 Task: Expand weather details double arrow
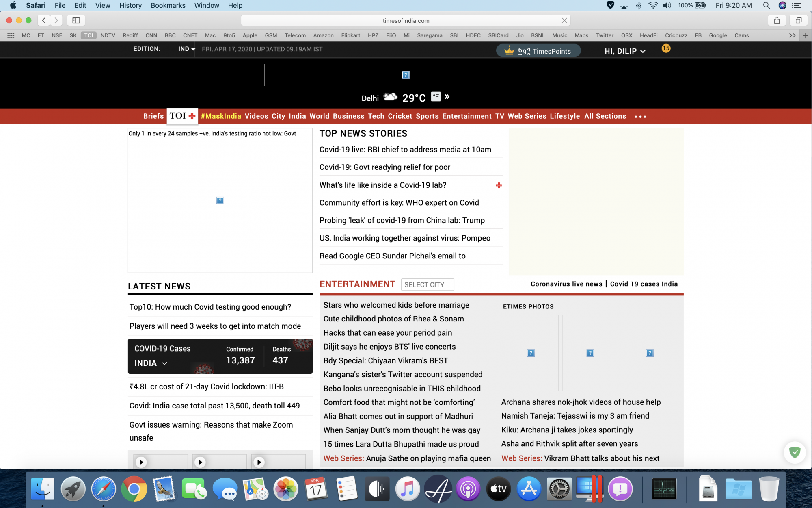(447, 97)
